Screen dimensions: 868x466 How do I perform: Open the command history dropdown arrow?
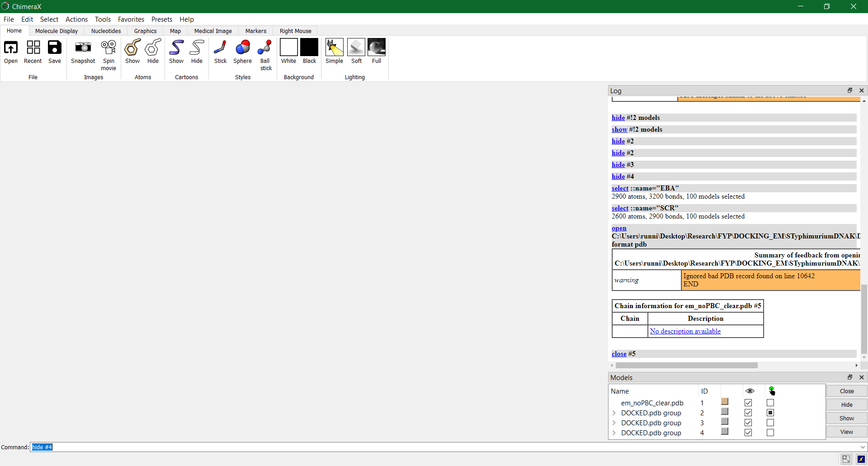[x=863, y=447]
